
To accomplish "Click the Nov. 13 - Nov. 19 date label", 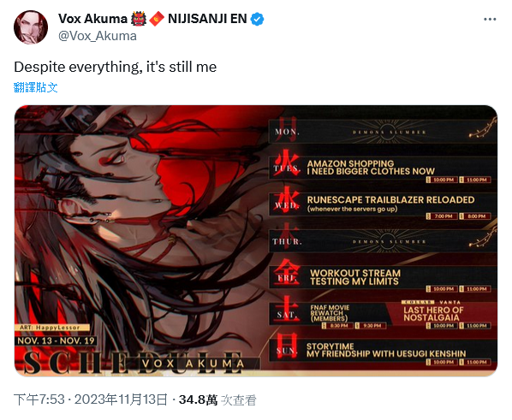I will tap(56, 340).
